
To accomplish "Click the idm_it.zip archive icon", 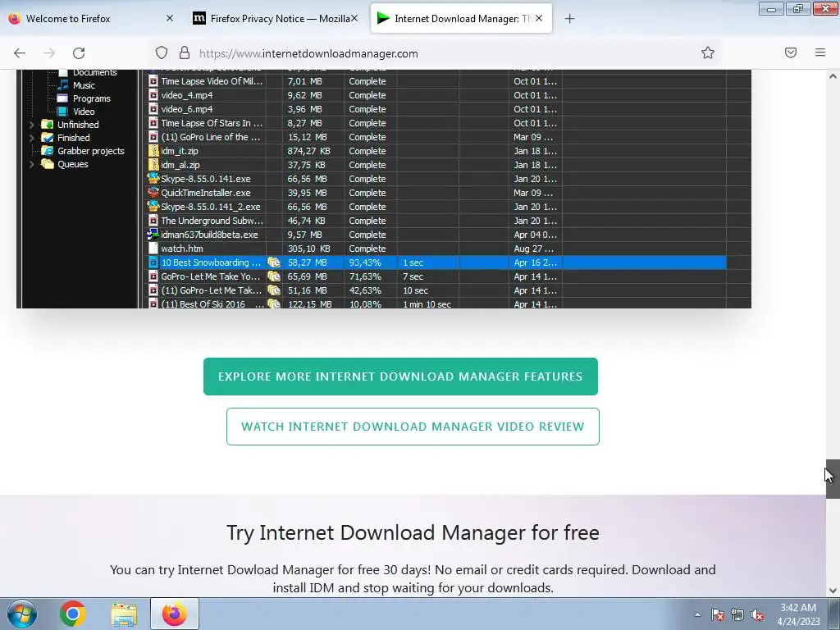I will click(x=153, y=151).
